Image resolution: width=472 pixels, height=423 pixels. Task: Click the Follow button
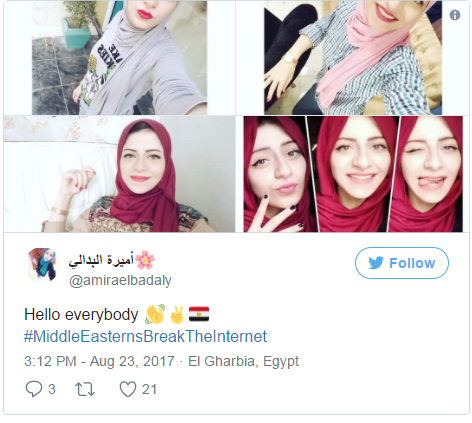(402, 263)
